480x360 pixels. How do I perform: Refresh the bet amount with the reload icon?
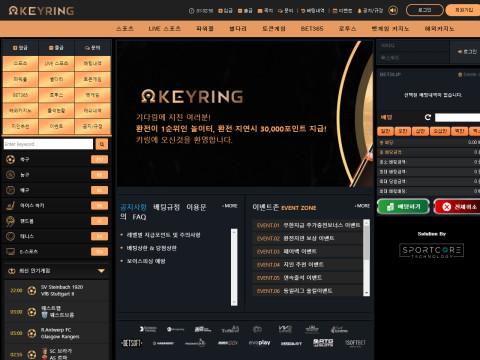[428, 117]
